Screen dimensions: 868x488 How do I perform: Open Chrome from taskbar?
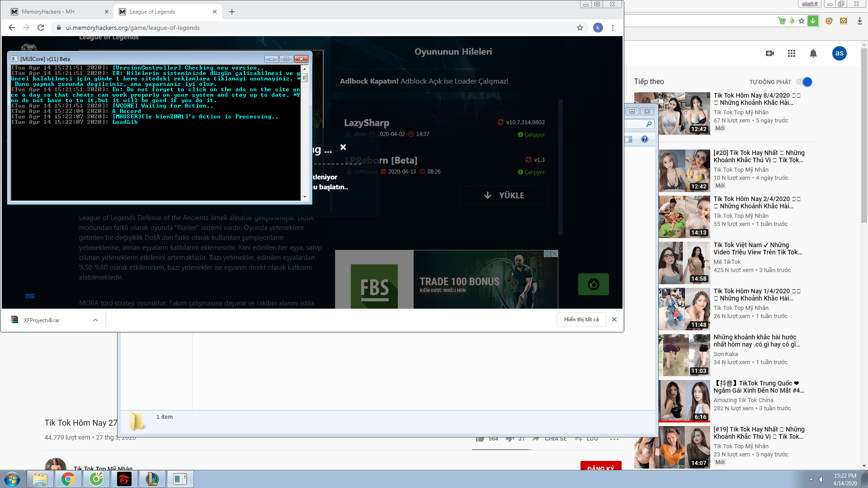[x=68, y=479]
